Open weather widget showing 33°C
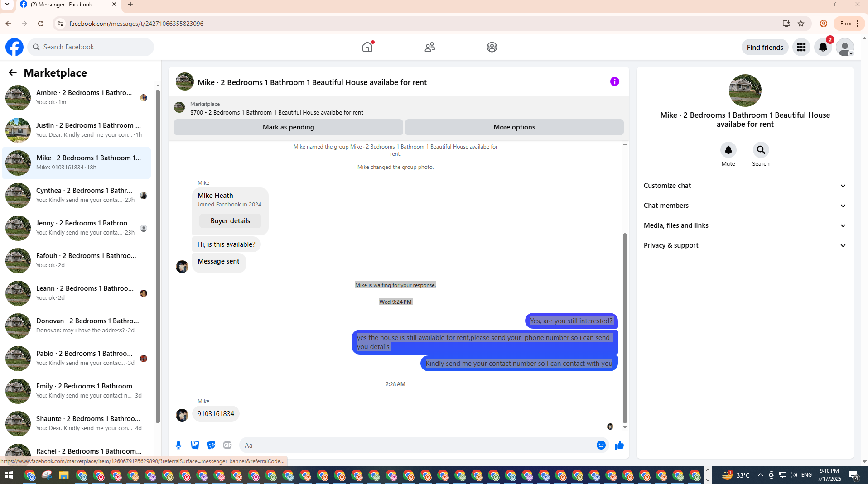This screenshot has width=868, height=484. point(736,475)
